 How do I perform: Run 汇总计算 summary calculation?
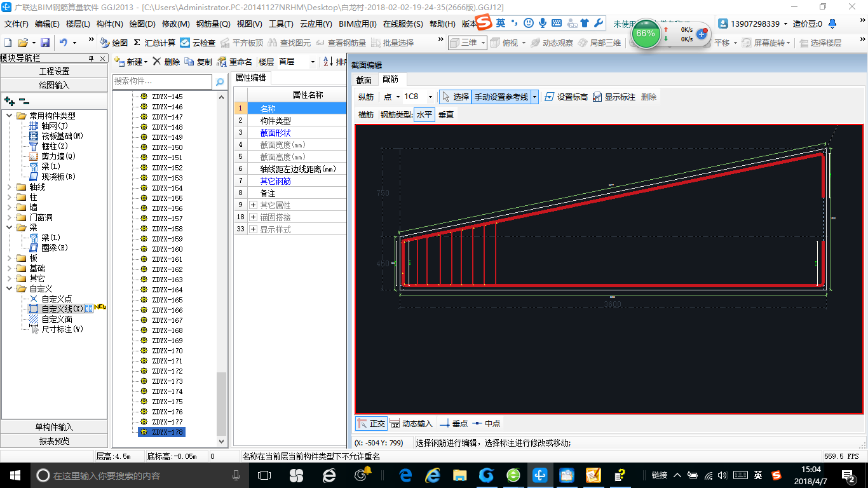coord(154,43)
